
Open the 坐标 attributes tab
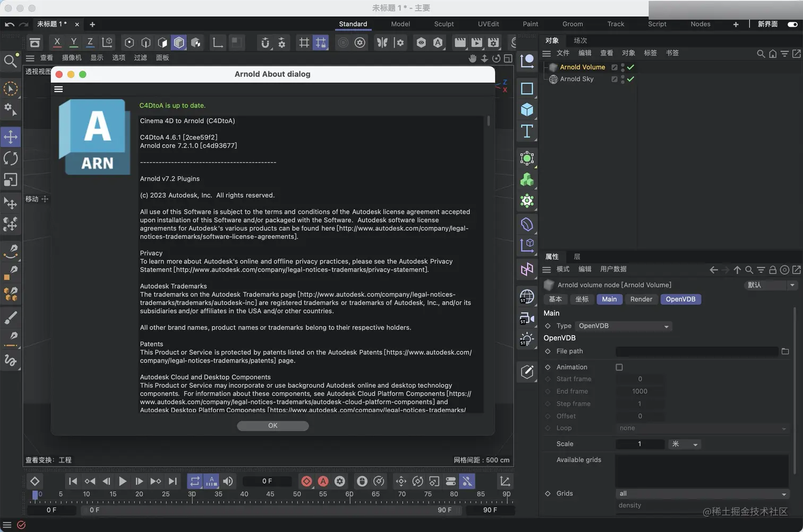(582, 299)
